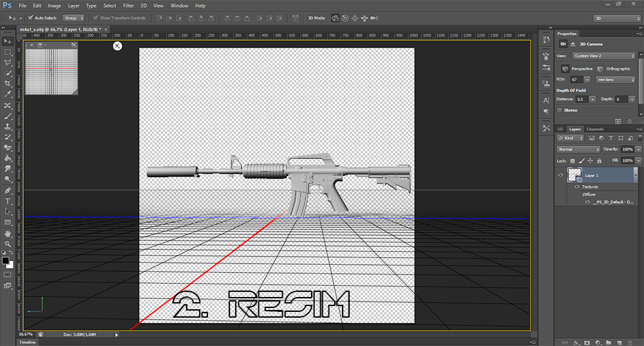The image size is (644, 346).
Task: Open the Timeline panel
Action: point(27,342)
